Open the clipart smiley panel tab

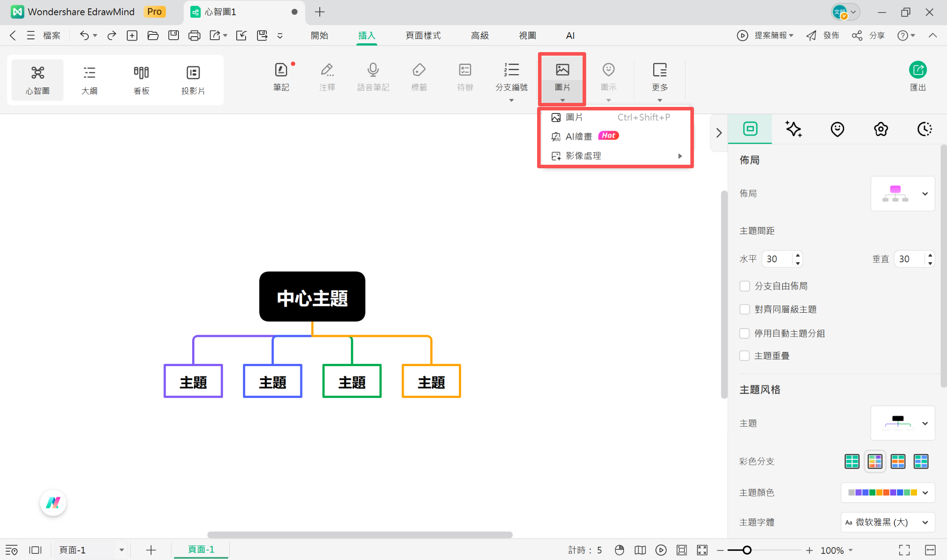[837, 129]
